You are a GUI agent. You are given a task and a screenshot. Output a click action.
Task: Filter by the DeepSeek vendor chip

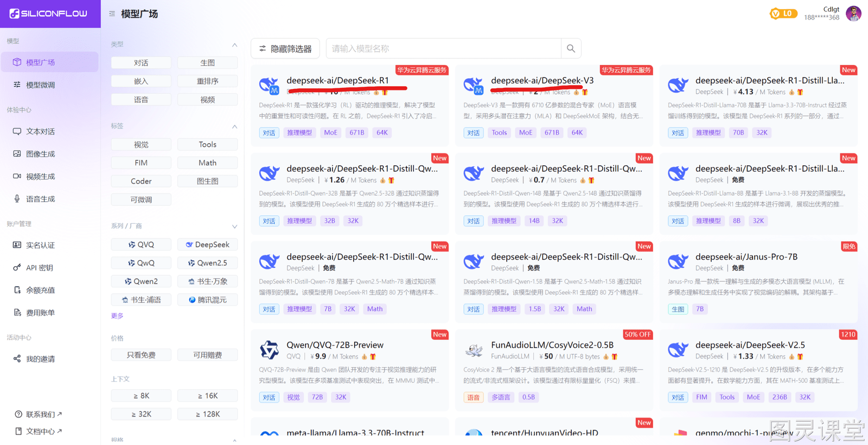[207, 245]
